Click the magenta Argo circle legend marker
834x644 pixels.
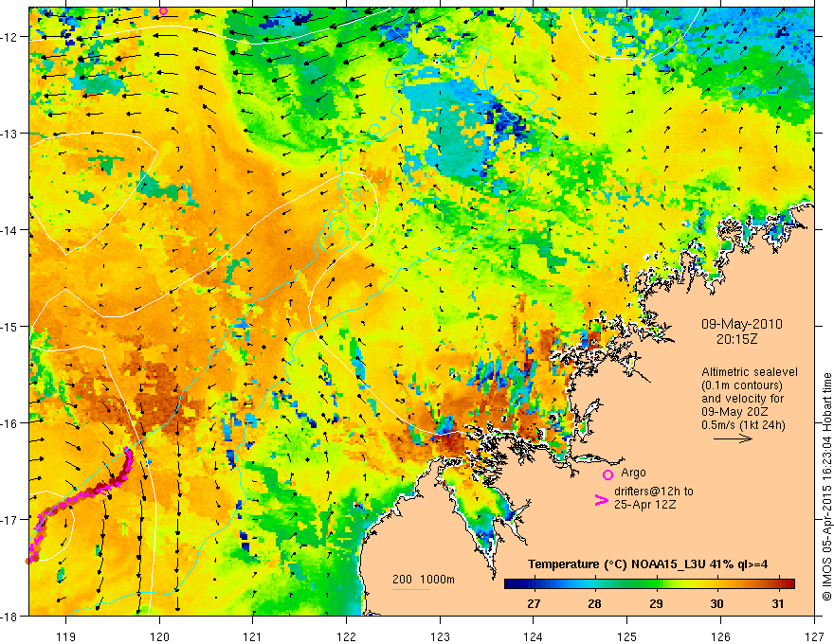tap(607, 474)
